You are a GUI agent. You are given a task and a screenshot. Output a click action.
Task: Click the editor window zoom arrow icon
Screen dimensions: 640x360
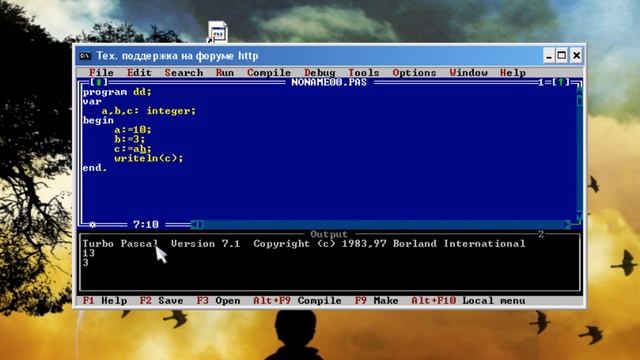click(561, 82)
